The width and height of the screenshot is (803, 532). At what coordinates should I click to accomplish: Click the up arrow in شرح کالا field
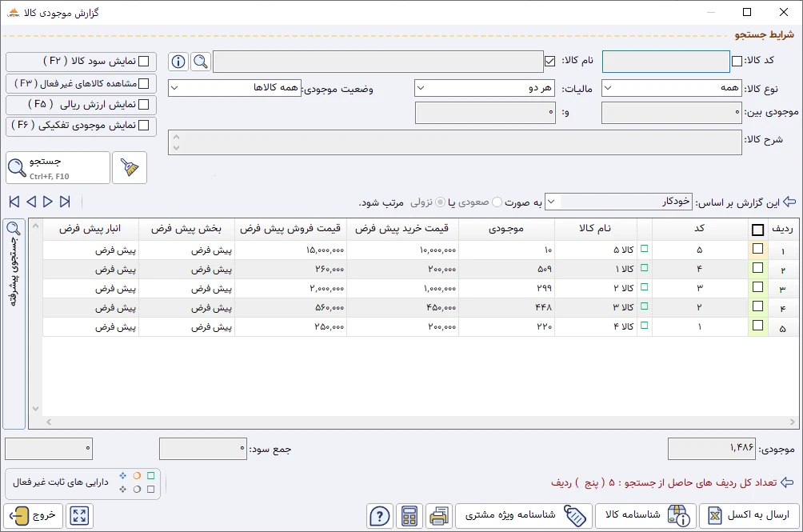176,137
